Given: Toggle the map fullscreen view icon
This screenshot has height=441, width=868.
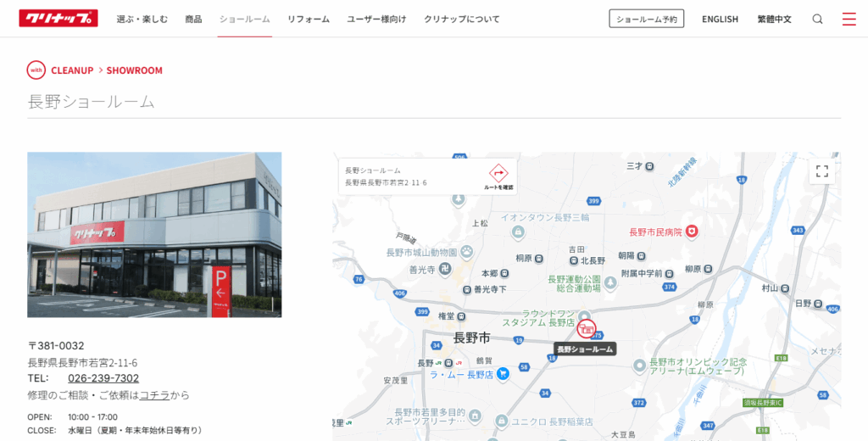Looking at the screenshot, I should click(x=822, y=171).
